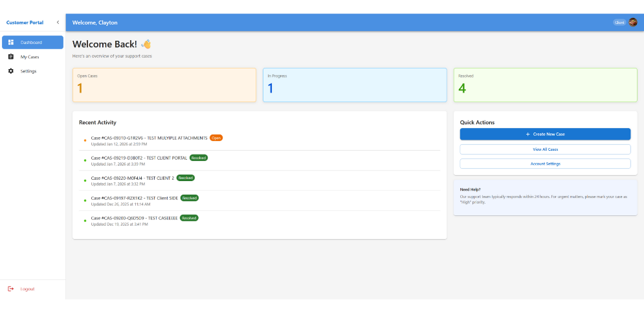Click the Settings gear icon
This screenshot has height=313, width=644.
tap(11, 71)
